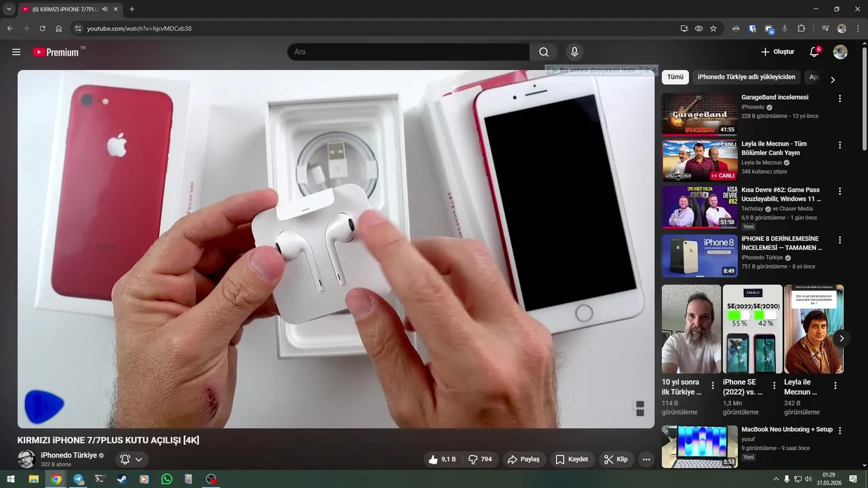Image resolution: width=868 pixels, height=488 pixels.
Task: Open options for the Leyla ile Mecnun short
Action: (x=835, y=386)
